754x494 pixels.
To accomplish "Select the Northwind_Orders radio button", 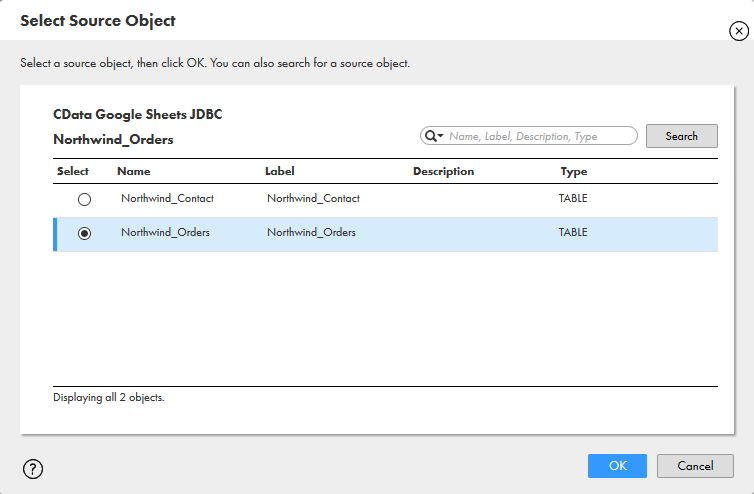I will 84,233.
